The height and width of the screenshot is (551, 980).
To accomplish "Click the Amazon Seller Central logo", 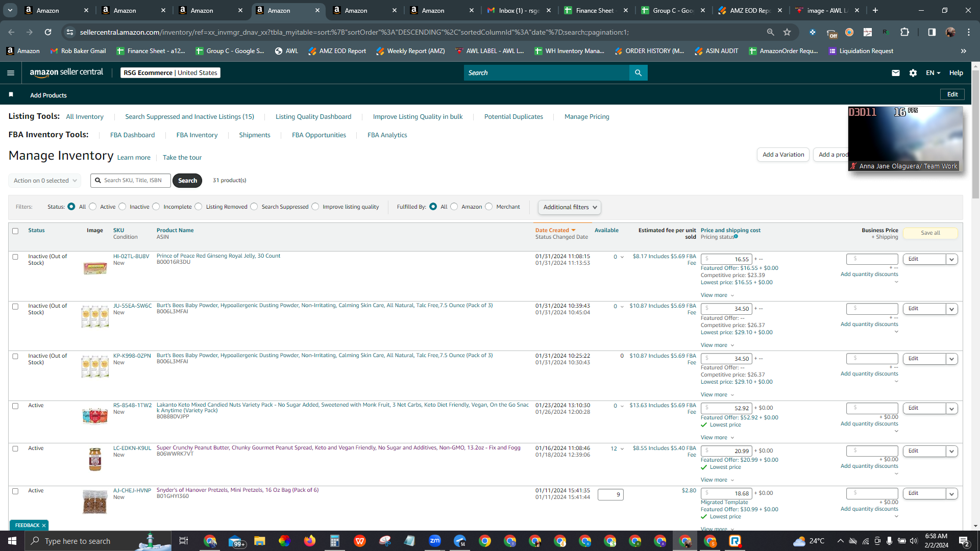I will pyautogui.click(x=66, y=72).
